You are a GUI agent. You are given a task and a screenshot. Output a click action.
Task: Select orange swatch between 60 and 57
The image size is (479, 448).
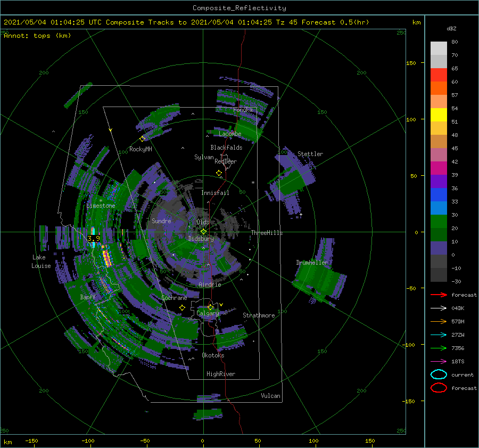(x=439, y=88)
